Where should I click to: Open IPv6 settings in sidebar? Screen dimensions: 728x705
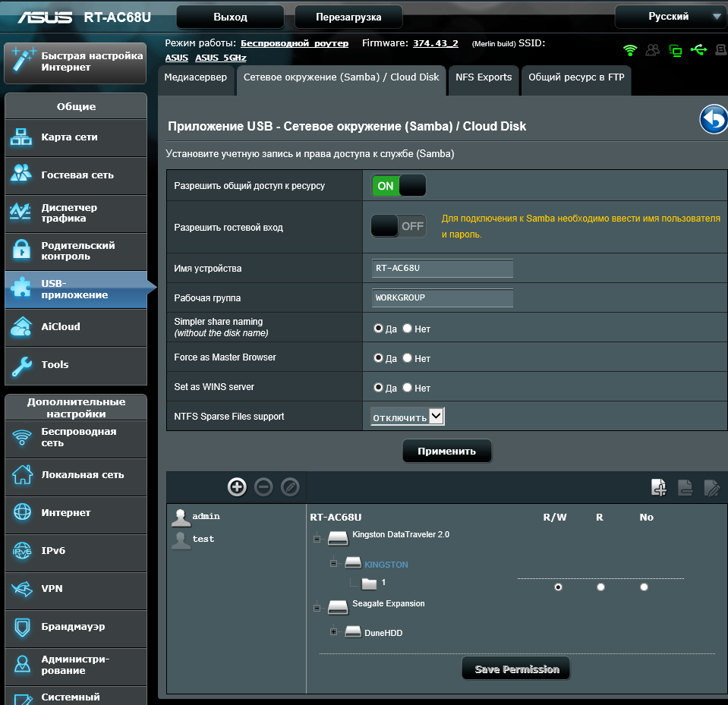pos(76,552)
